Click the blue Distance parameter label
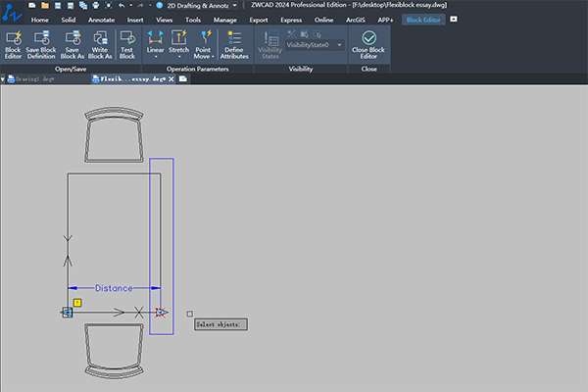Image resolution: width=588 pixels, height=392 pixels. click(114, 288)
